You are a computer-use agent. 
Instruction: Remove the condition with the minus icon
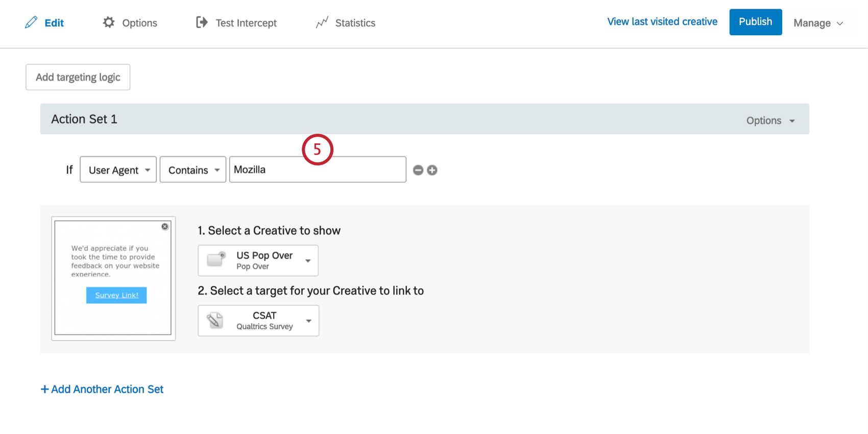point(418,170)
